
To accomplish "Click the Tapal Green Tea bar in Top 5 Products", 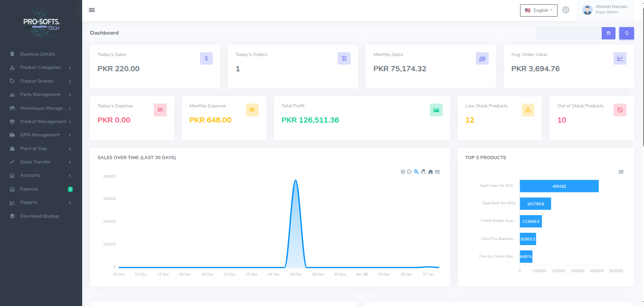I will (559, 186).
